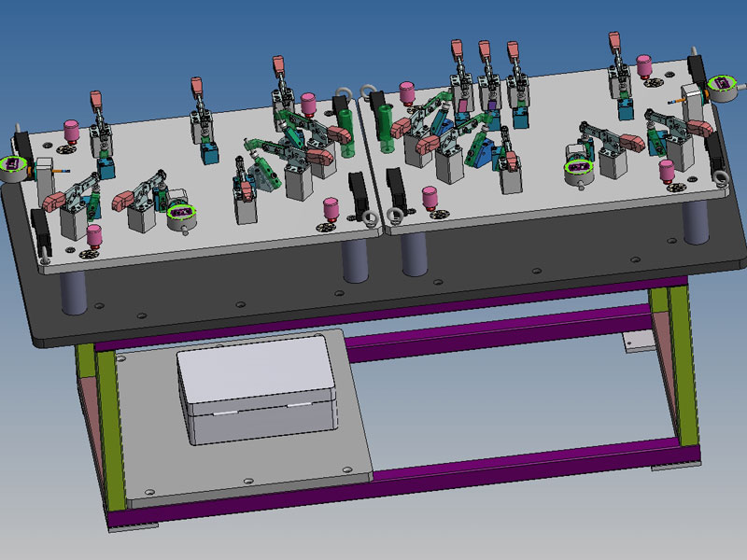Select the gray electrical box on lower shelf
This screenshot has width=747, height=560.
pyautogui.click(x=258, y=389)
